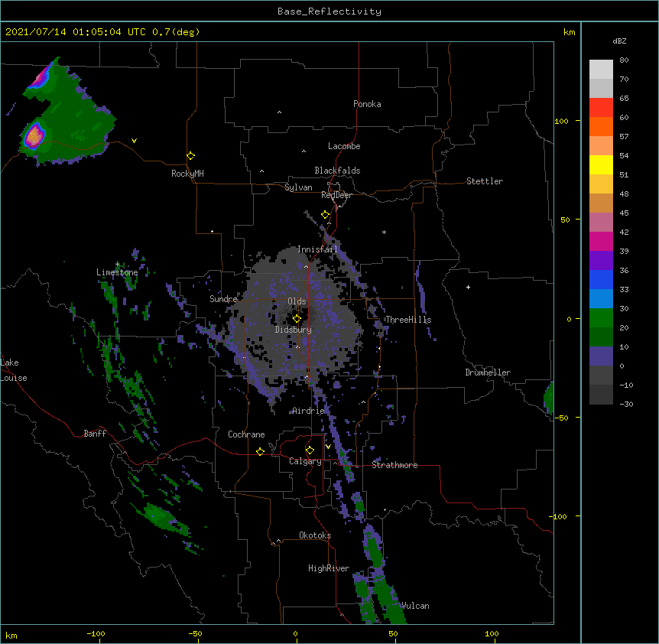Click the ThreeHills label
The image size is (659, 644).
tap(408, 320)
